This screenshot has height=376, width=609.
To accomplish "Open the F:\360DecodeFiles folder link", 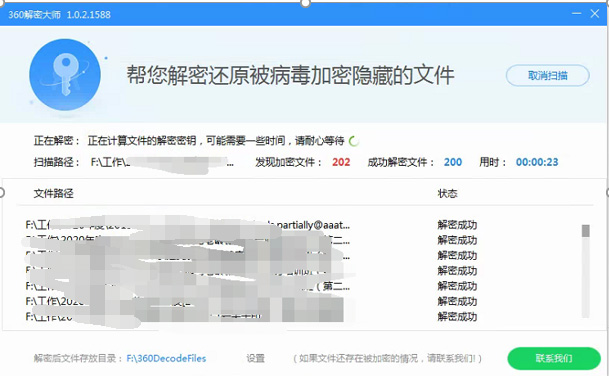I will 166,358.
